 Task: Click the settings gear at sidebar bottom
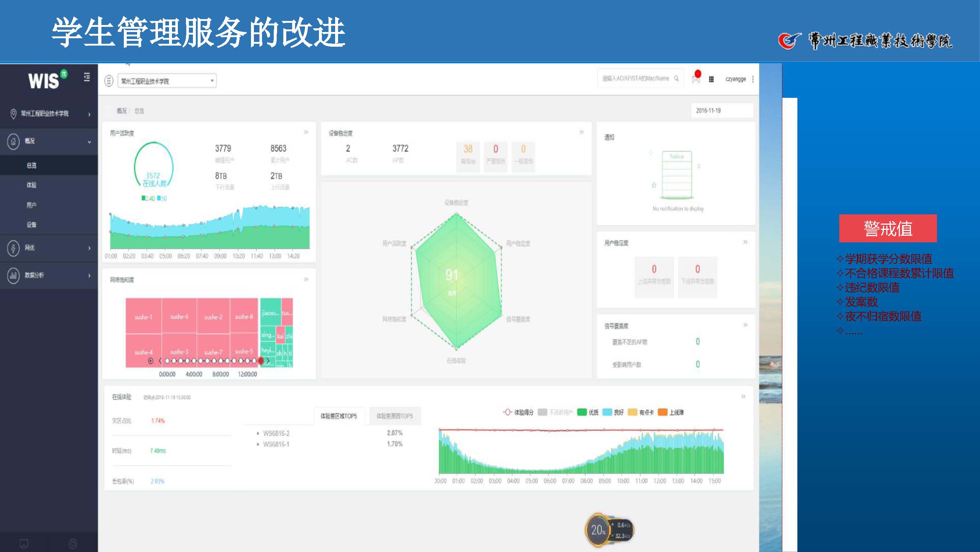click(x=73, y=544)
